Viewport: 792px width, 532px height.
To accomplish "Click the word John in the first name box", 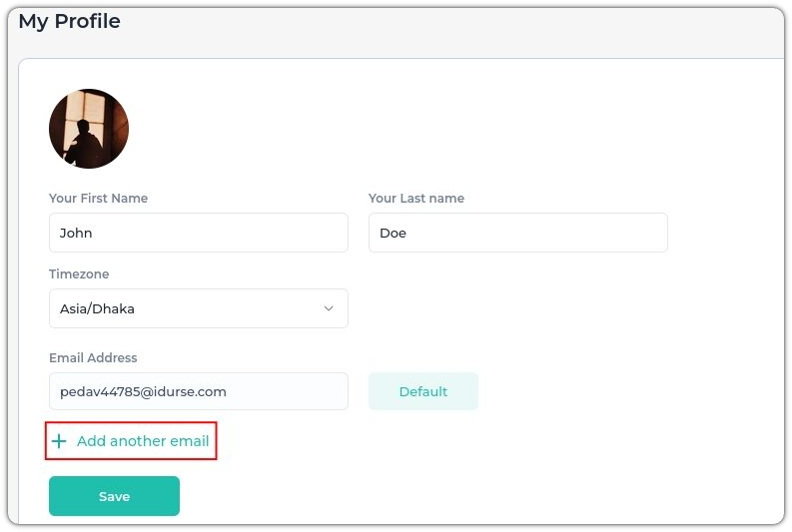I will tap(76, 234).
